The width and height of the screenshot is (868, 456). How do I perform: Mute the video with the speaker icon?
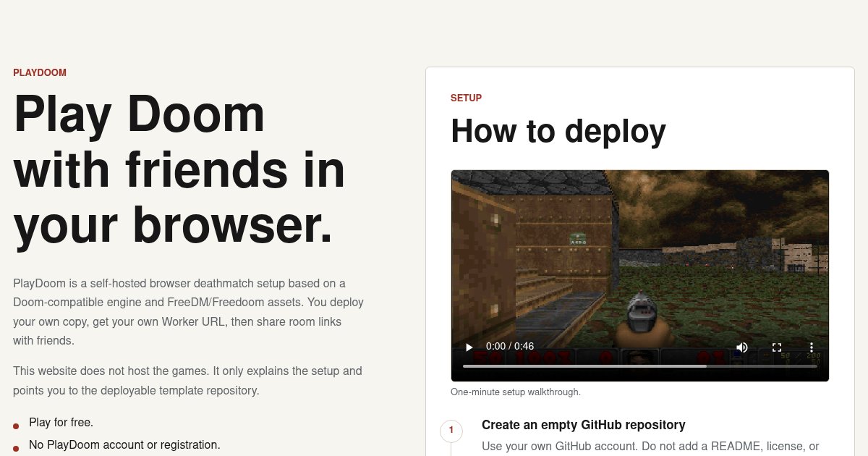point(742,347)
